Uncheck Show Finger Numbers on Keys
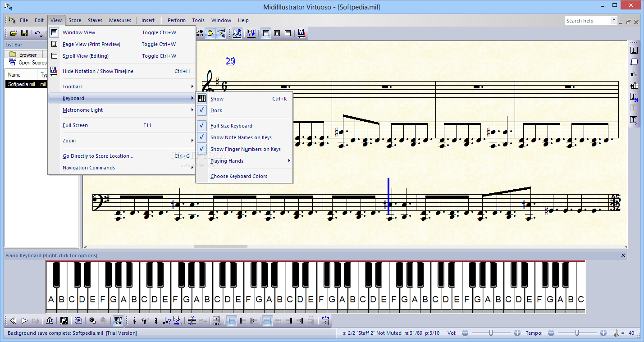The width and height of the screenshot is (644, 342). click(x=244, y=149)
